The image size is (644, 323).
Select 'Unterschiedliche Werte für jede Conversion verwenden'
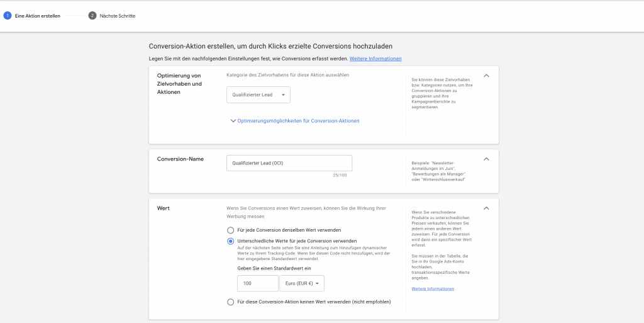tap(231, 241)
